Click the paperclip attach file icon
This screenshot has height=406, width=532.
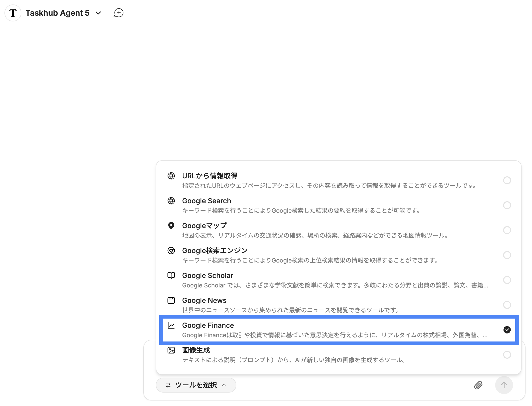click(478, 385)
